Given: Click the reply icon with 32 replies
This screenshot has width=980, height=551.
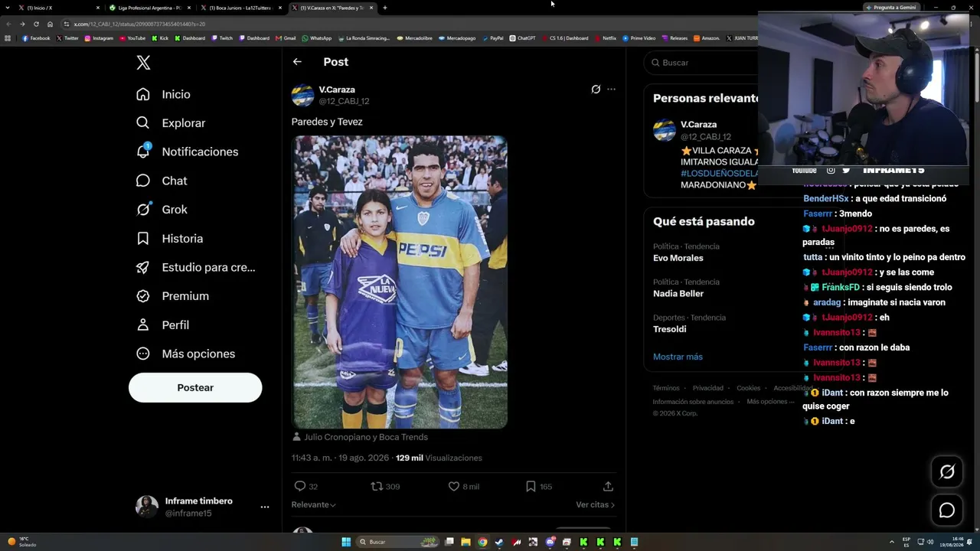Looking at the screenshot, I should coord(300,487).
